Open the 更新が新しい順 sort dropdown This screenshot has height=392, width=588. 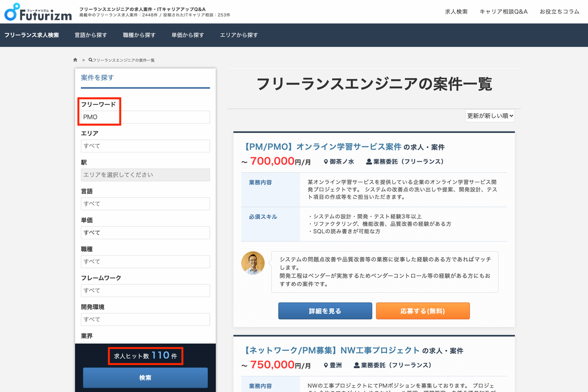point(490,116)
